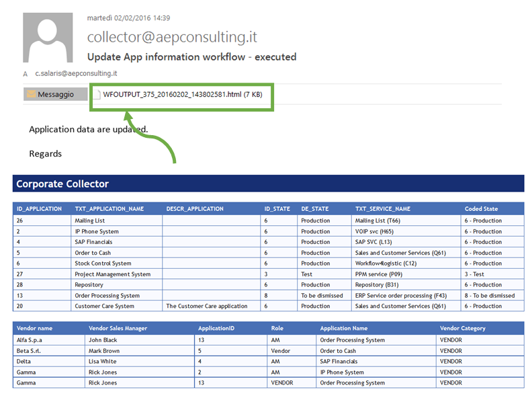The width and height of the screenshot is (532, 400).
Task: Click the 'Mark Brown' sales manager cell
Action: (x=140, y=351)
